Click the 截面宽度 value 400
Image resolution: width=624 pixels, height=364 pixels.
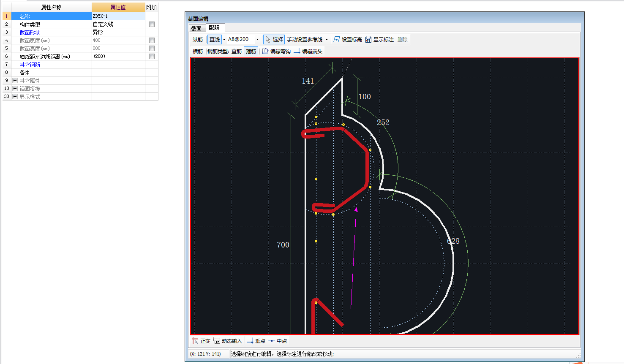[x=118, y=41]
